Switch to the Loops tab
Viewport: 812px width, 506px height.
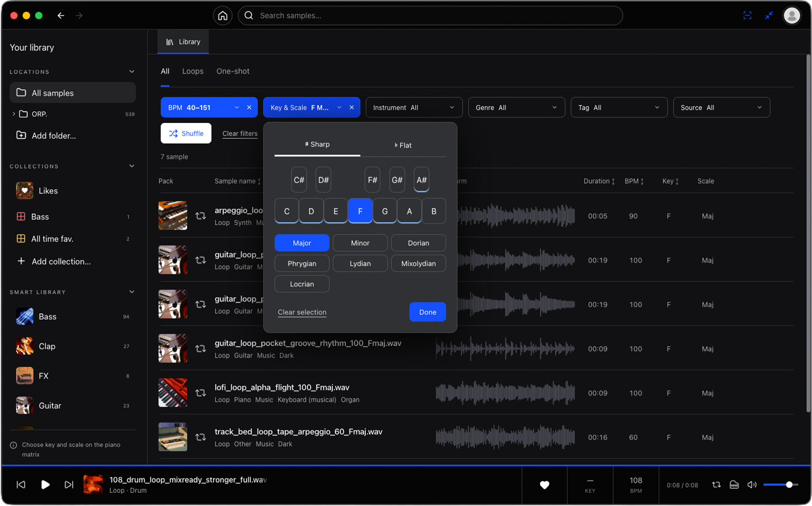coord(192,71)
